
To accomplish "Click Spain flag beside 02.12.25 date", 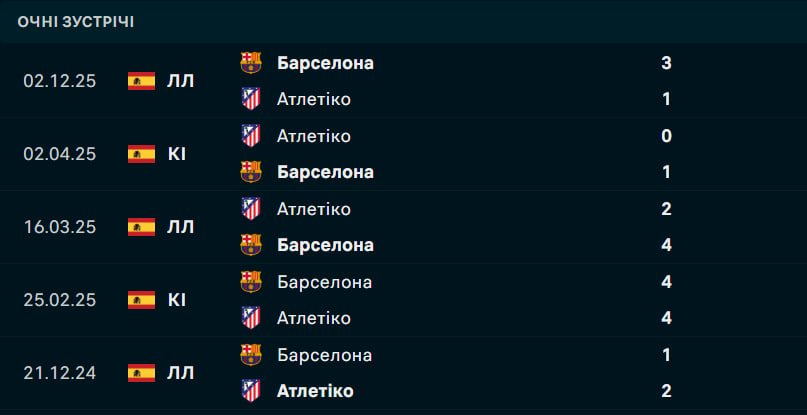I will click(x=141, y=81).
